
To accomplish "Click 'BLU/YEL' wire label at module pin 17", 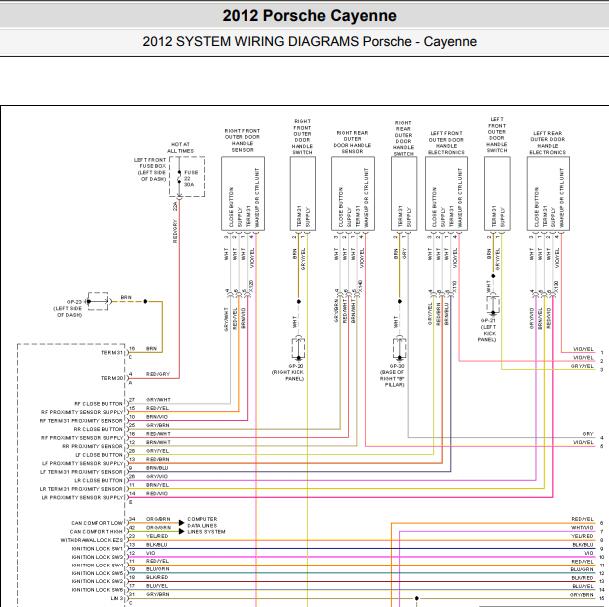I will click(x=157, y=586).
